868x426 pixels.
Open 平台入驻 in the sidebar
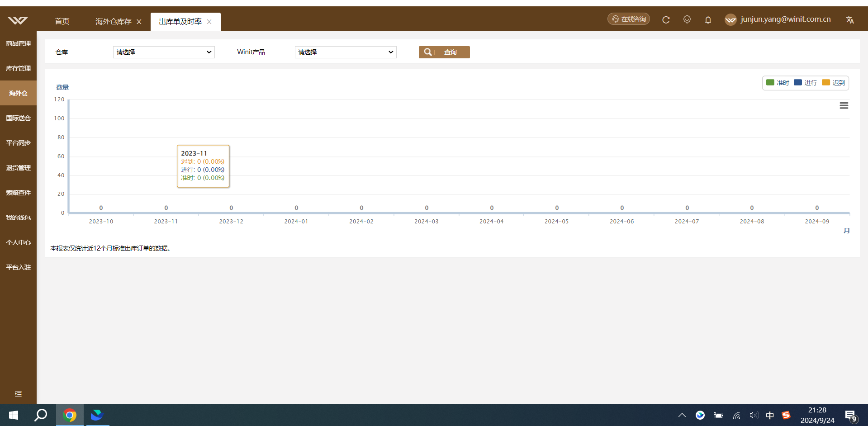click(18, 267)
